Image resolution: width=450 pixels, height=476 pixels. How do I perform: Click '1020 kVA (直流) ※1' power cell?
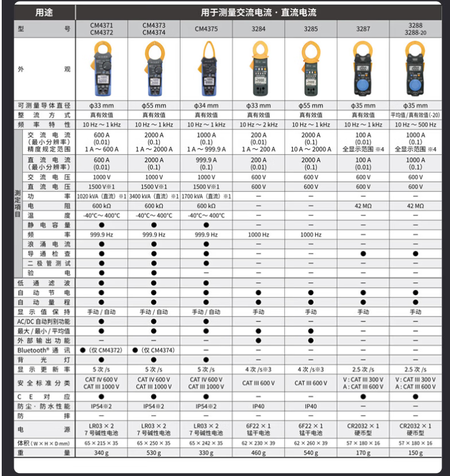coord(101,196)
